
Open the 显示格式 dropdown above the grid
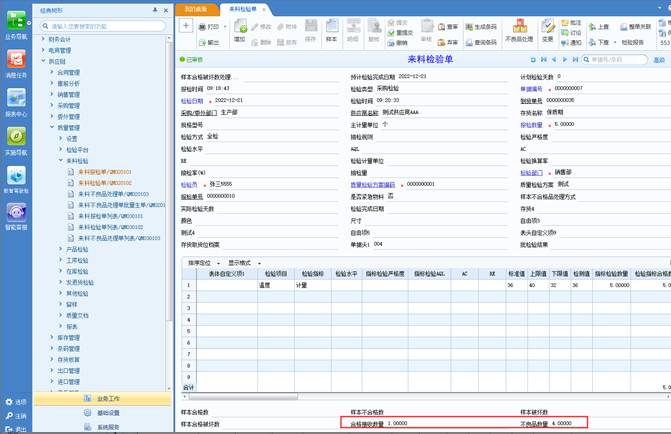(241, 262)
